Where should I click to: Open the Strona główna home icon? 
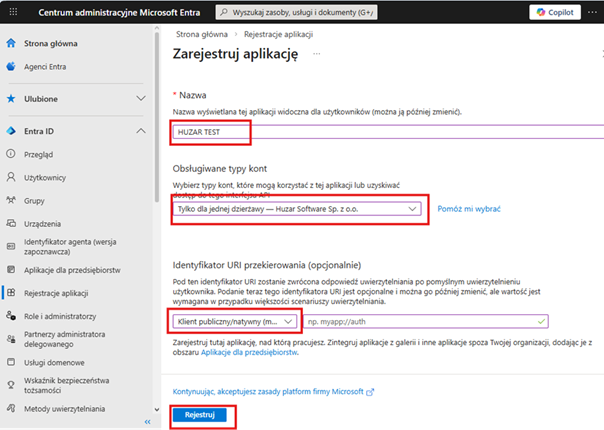pyautogui.click(x=11, y=44)
